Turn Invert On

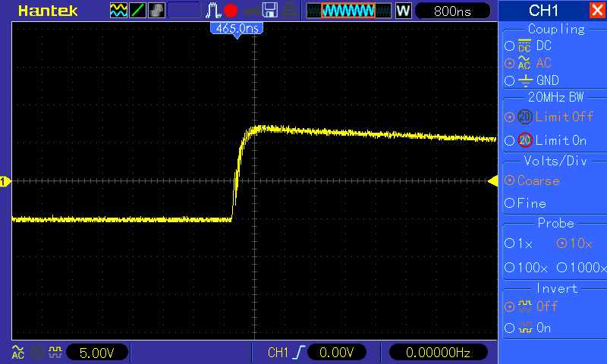pyautogui.click(x=528, y=328)
